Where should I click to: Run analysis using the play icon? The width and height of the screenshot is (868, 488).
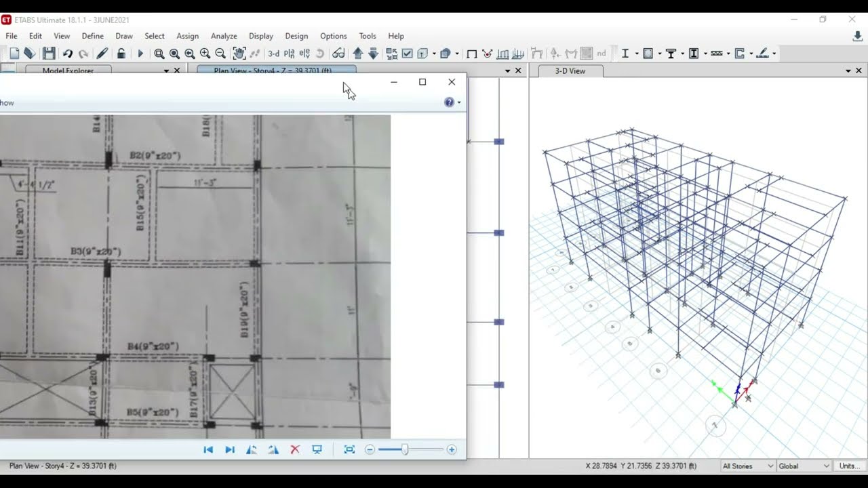point(140,54)
